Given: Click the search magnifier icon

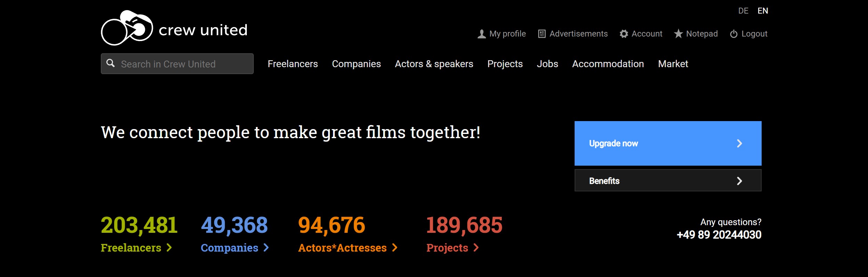Looking at the screenshot, I should [x=111, y=63].
